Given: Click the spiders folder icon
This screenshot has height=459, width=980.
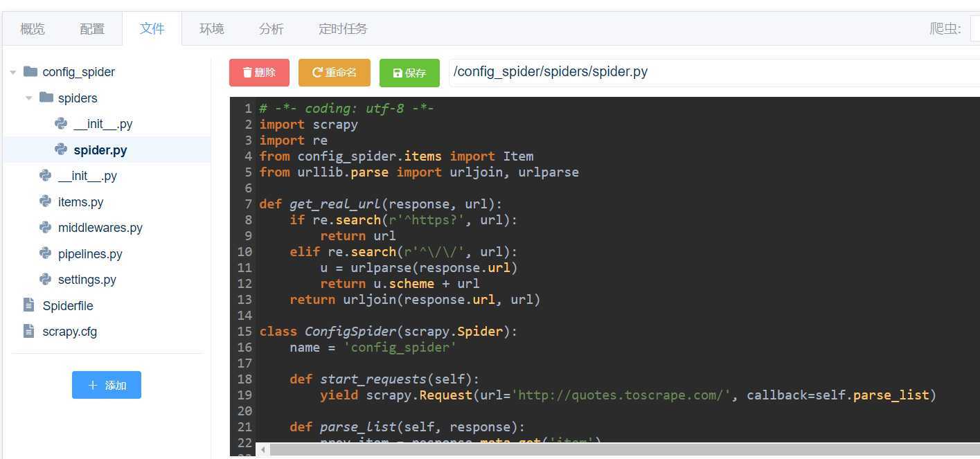Looking at the screenshot, I should (46, 98).
